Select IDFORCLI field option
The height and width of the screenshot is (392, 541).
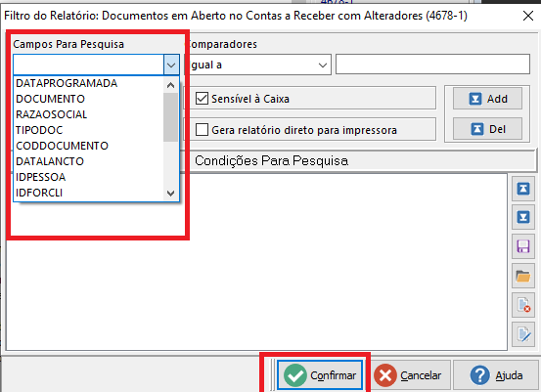click(x=39, y=193)
